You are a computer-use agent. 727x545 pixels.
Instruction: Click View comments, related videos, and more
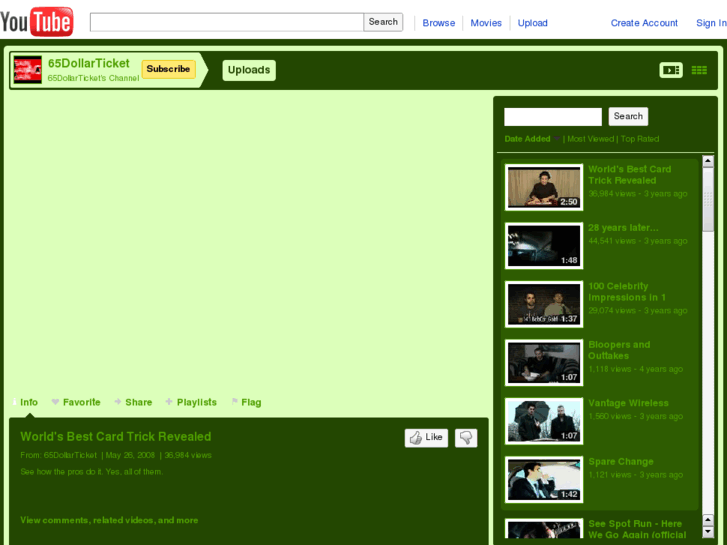coord(109,520)
